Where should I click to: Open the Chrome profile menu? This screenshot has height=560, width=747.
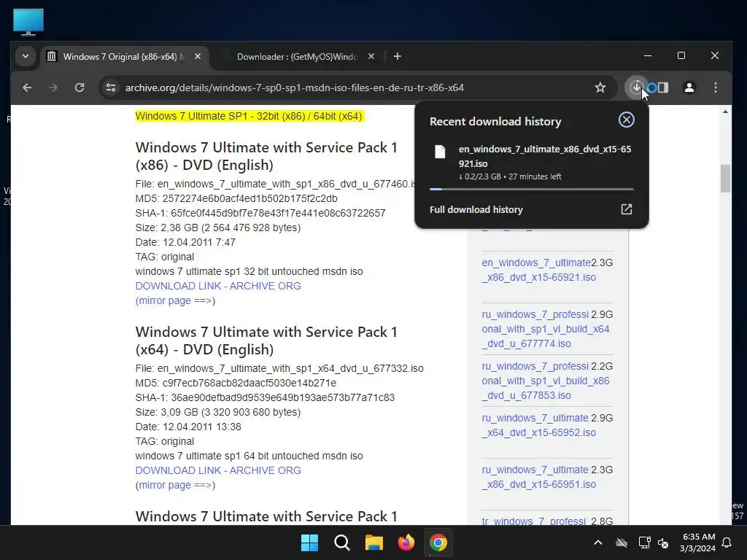(689, 87)
